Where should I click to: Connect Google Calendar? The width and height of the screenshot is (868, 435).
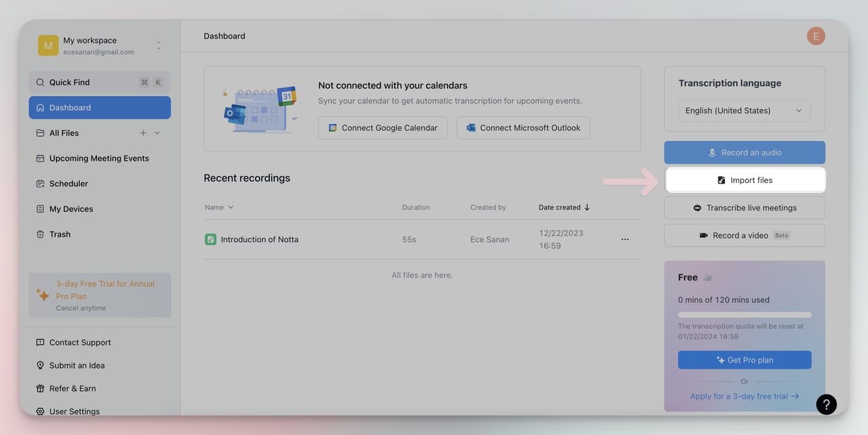(x=382, y=127)
